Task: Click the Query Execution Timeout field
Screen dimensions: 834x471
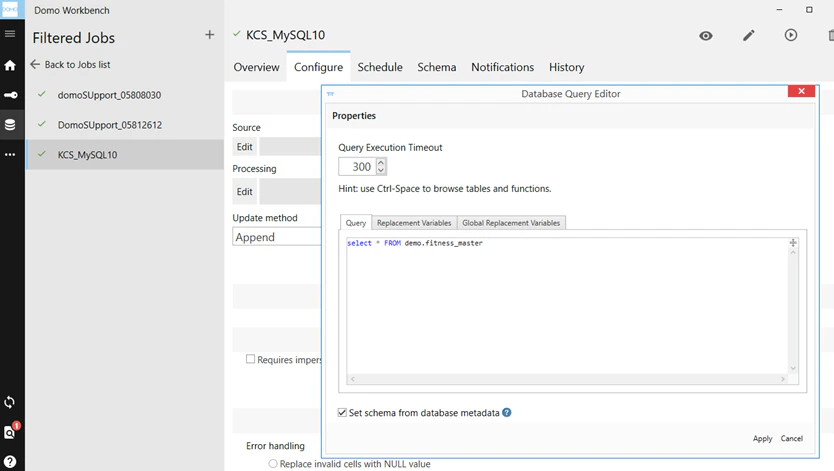Action: pyautogui.click(x=357, y=166)
